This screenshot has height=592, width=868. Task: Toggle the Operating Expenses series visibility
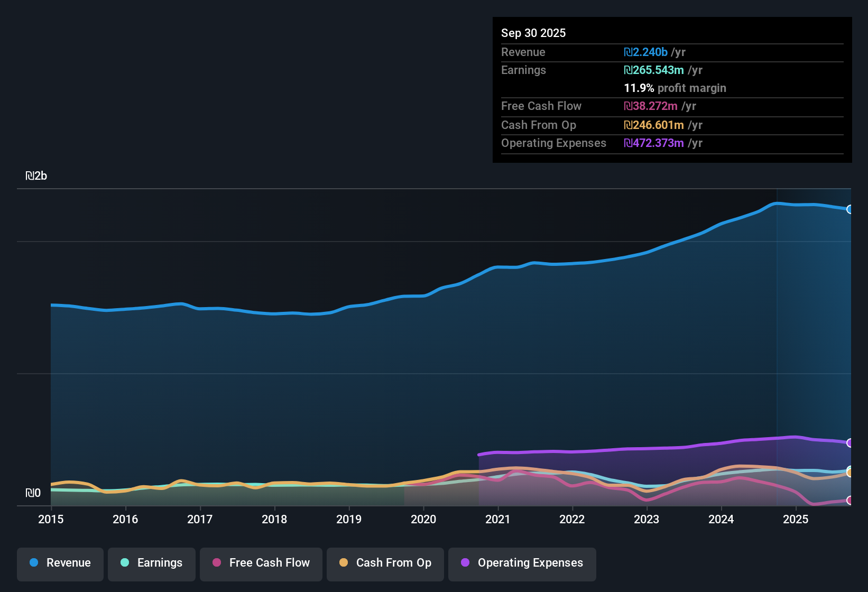pos(522,563)
